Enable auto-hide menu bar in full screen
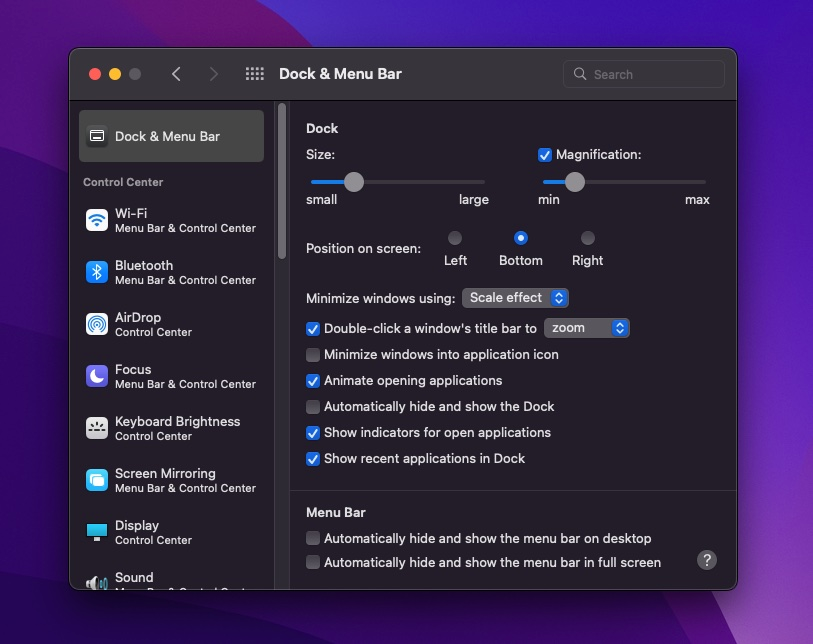 [313, 562]
